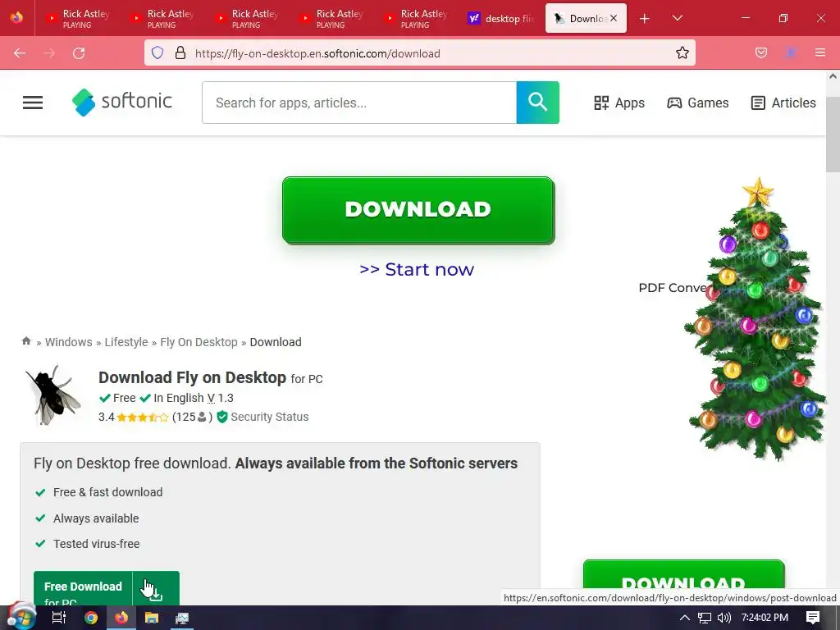This screenshot has width=840, height=630.
Task: Open the 'Fly On Desktop' breadcrumb link
Action: point(199,342)
